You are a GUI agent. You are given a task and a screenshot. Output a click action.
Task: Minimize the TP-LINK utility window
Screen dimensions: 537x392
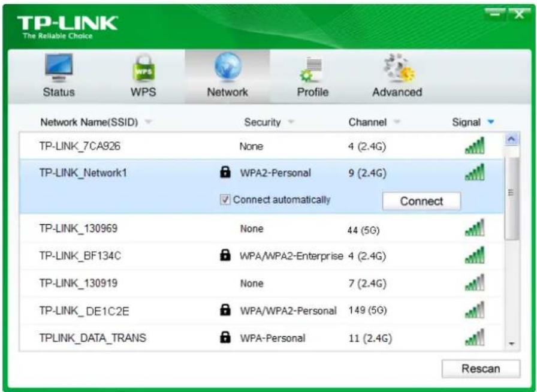(494, 14)
